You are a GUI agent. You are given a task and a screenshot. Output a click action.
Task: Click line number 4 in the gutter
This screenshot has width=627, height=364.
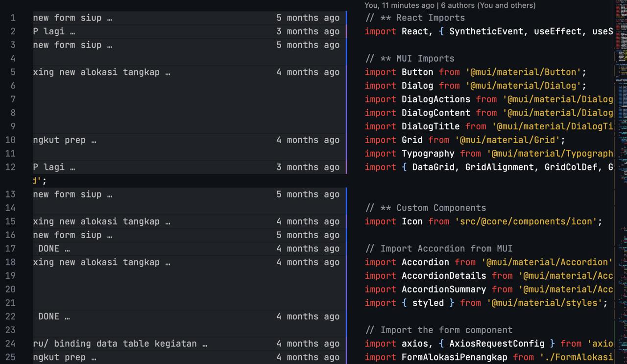(13, 58)
